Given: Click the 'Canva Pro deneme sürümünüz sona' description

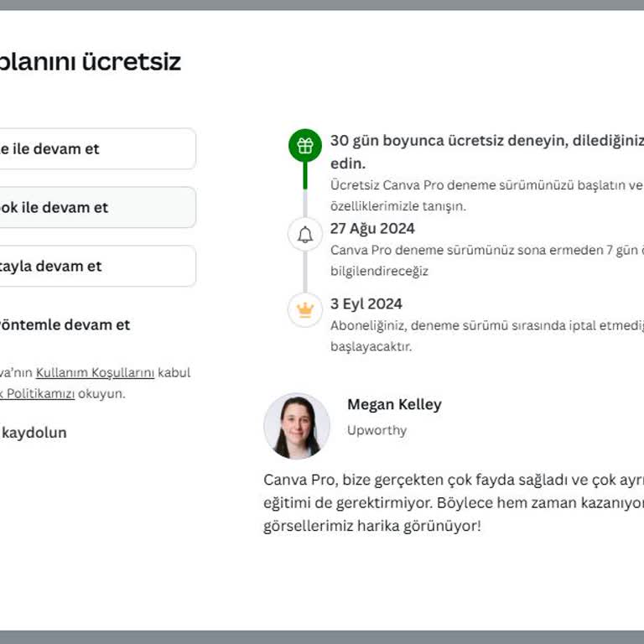Looking at the screenshot, I should [487, 261].
